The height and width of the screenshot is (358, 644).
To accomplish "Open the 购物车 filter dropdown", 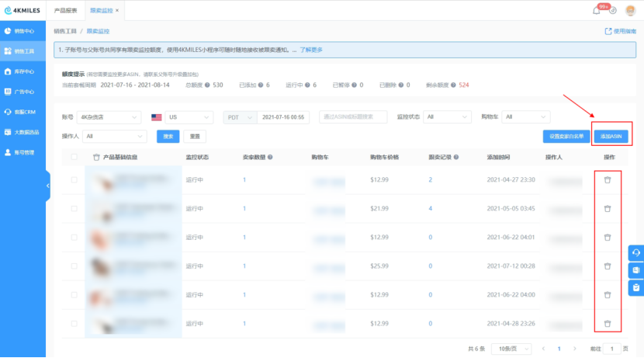I will (525, 117).
